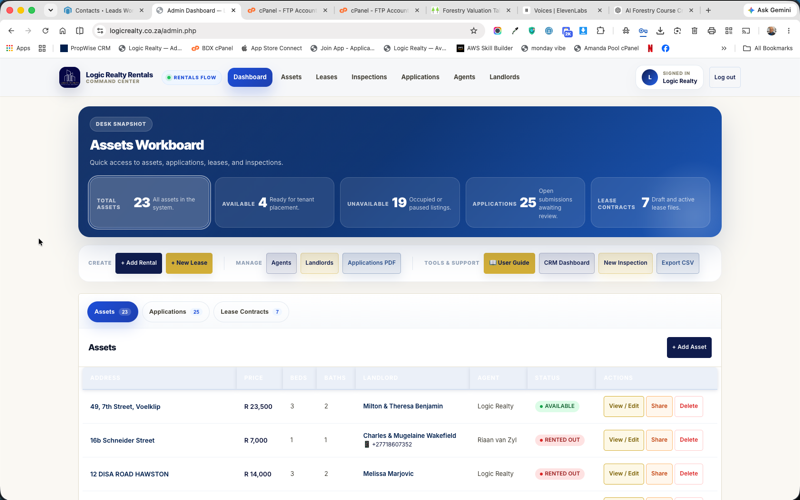Open Inspections in the top navigation

pyautogui.click(x=369, y=77)
